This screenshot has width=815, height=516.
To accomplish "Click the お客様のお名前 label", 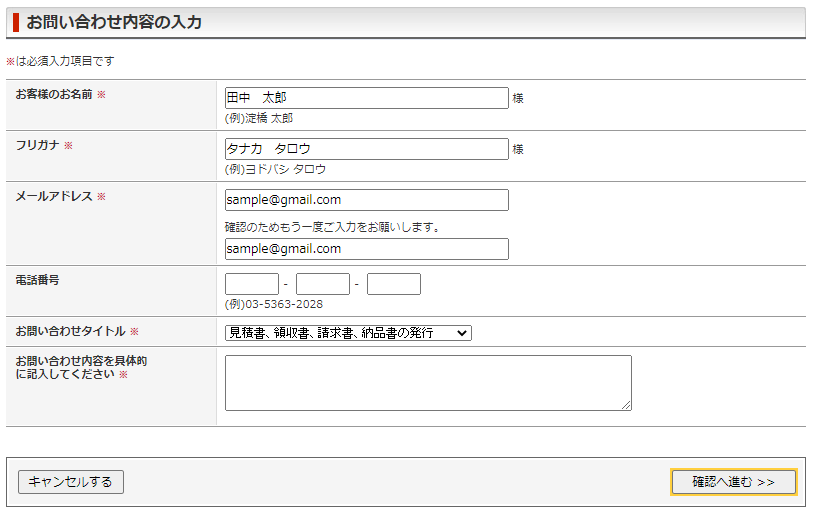I will [54, 94].
